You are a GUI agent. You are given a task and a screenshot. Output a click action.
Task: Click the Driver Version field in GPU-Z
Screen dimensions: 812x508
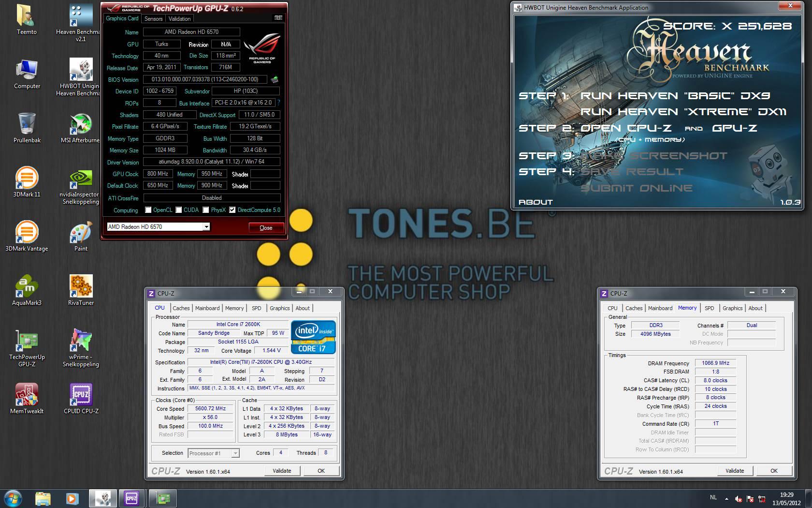coord(212,162)
